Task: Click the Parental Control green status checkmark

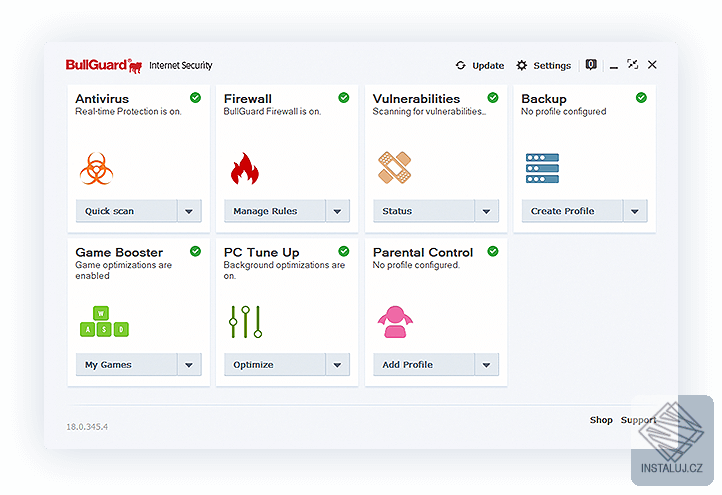Action: click(493, 251)
